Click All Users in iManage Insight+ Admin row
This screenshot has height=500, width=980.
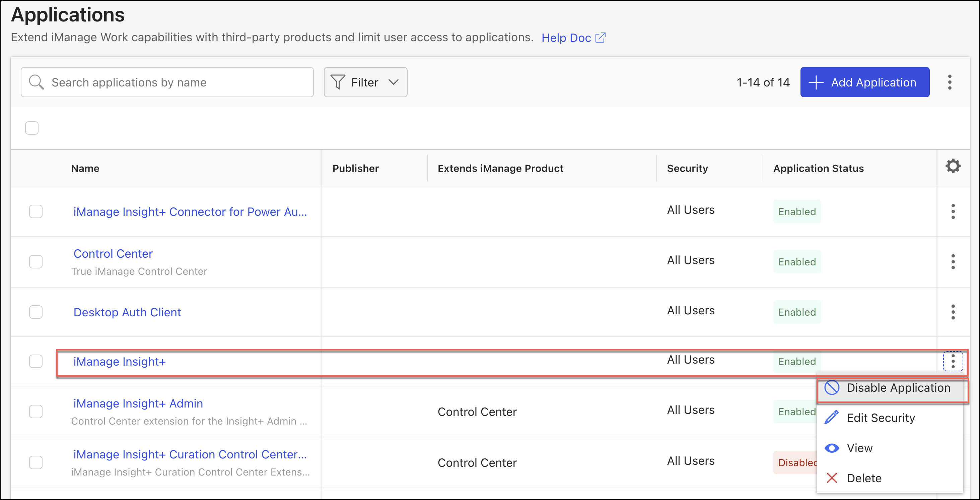(x=691, y=410)
